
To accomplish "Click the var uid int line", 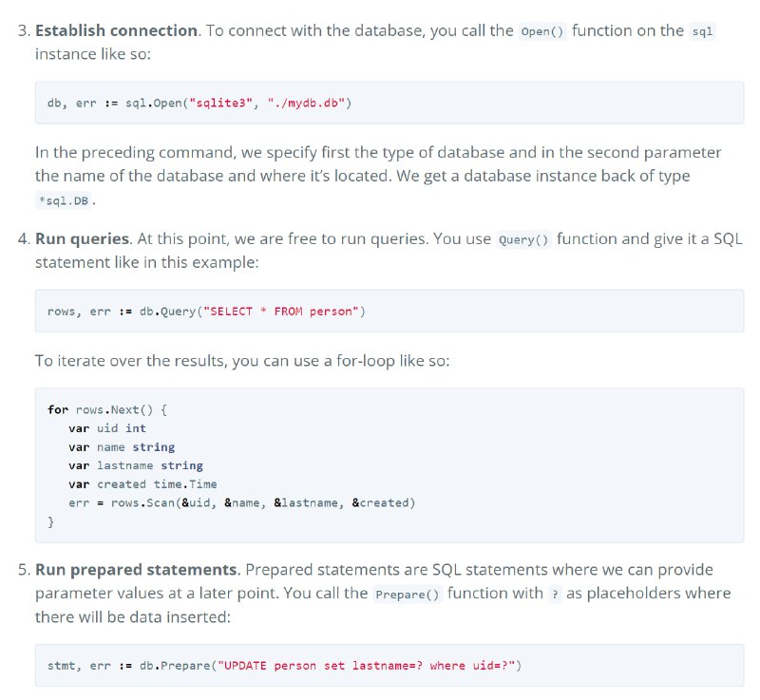I will [x=107, y=428].
